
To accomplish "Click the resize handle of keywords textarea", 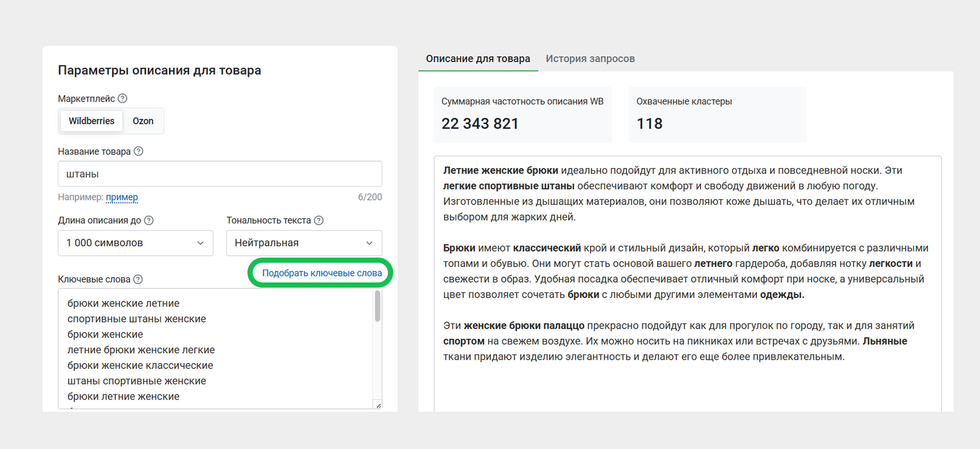I will (378, 406).
